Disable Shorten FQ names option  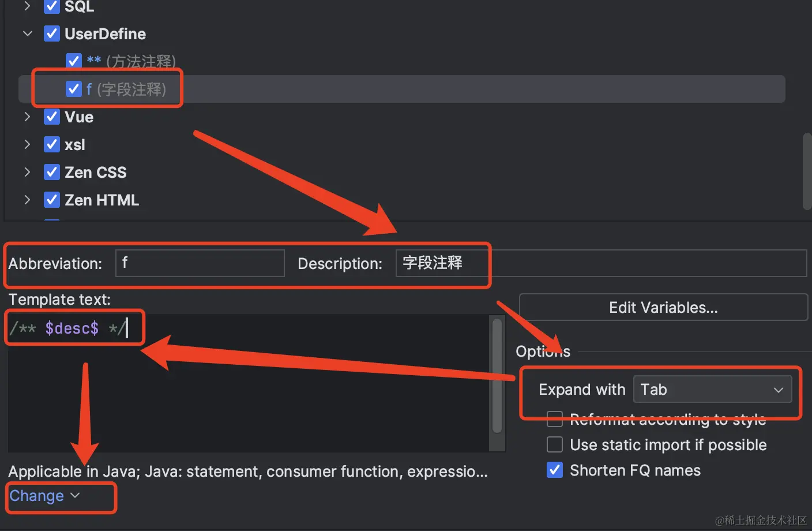point(555,470)
